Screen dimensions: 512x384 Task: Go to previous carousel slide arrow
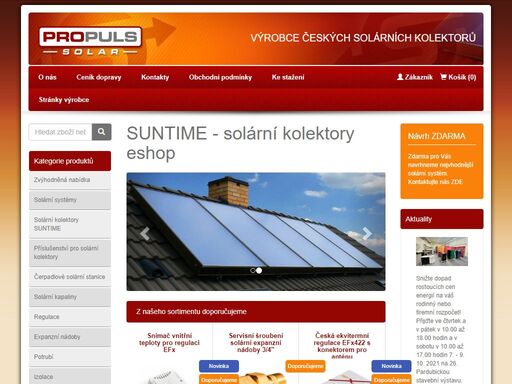145,234
